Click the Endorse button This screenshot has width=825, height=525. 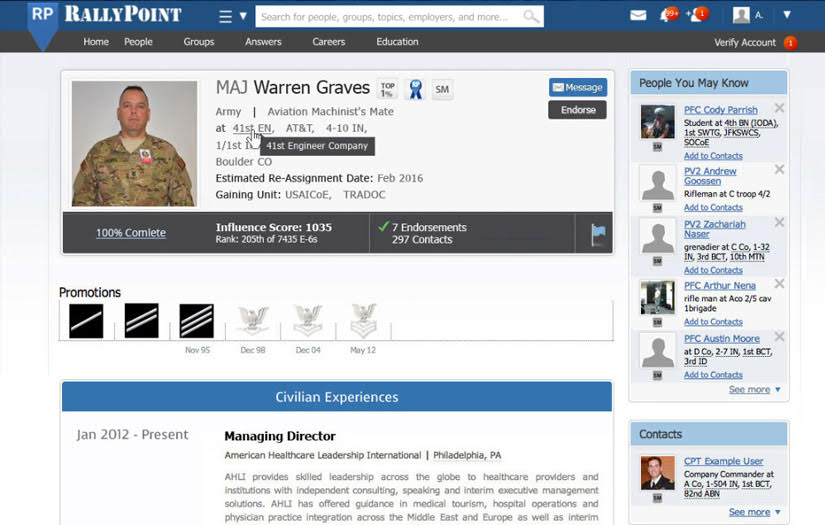(x=577, y=110)
